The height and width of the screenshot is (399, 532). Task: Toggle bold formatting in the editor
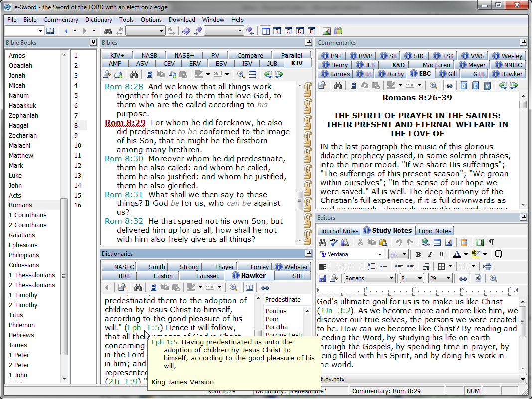418,255
